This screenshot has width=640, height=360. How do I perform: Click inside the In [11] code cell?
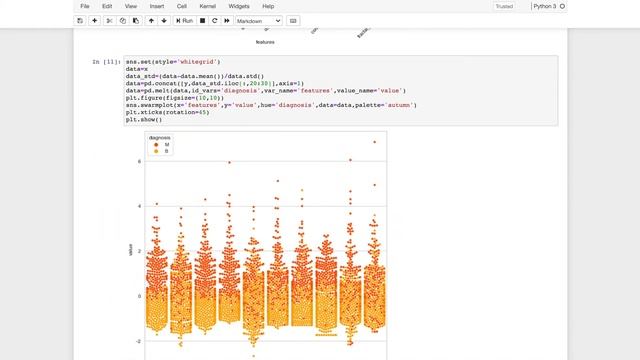[x=341, y=91]
